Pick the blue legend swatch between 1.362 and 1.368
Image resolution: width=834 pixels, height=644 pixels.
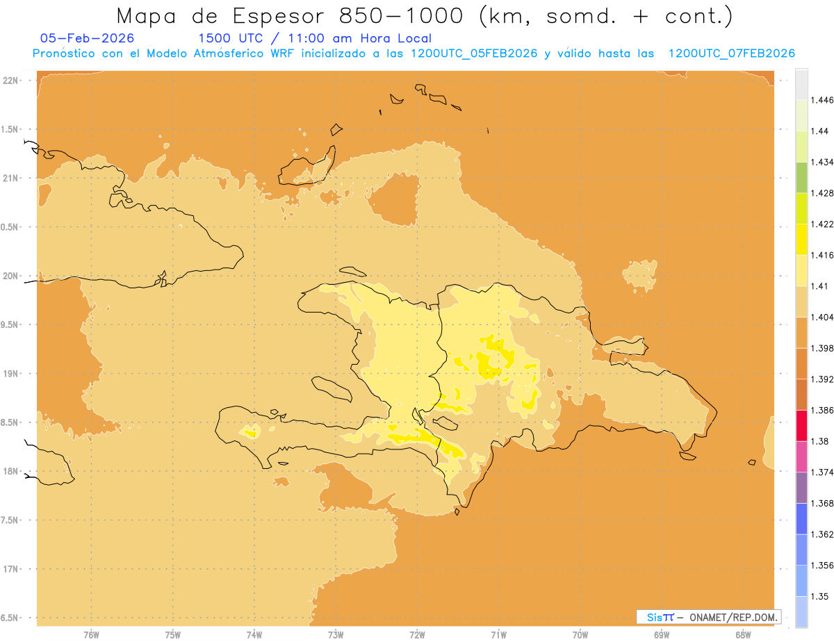point(801,518)
